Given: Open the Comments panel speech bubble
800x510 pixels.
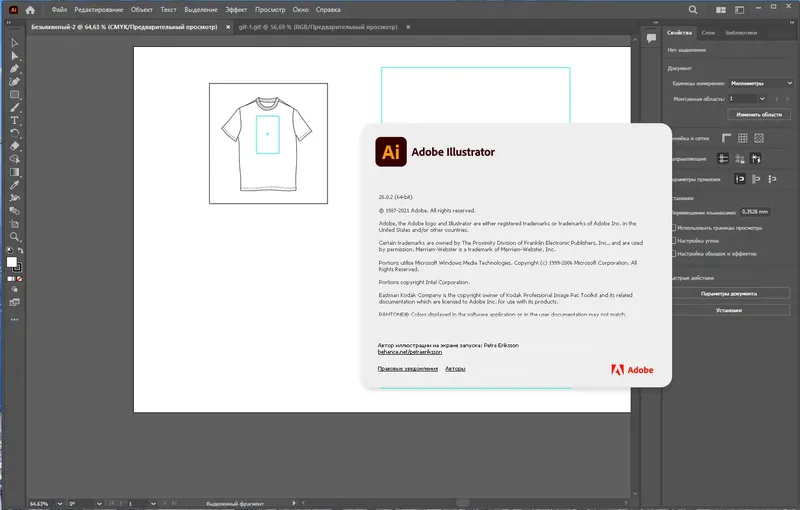Looking at the screenshot, I should [652, 38].
